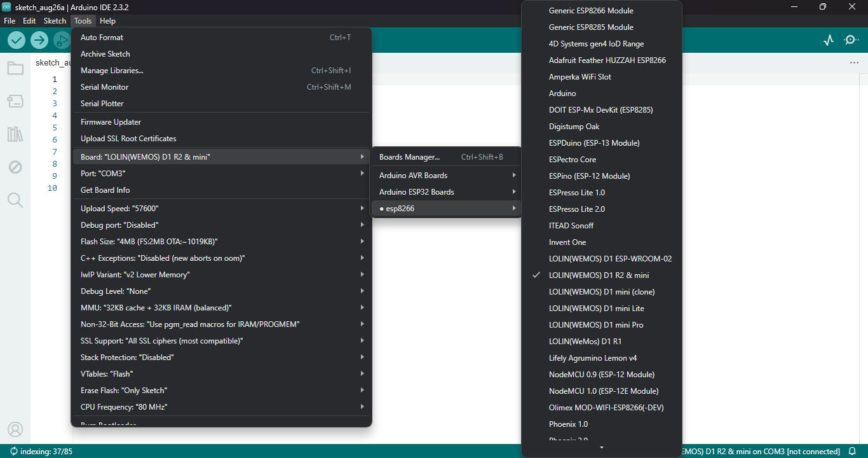Expand the SSL Support submenu
This screenshot has width=868, height=458.
coord(221,341)
